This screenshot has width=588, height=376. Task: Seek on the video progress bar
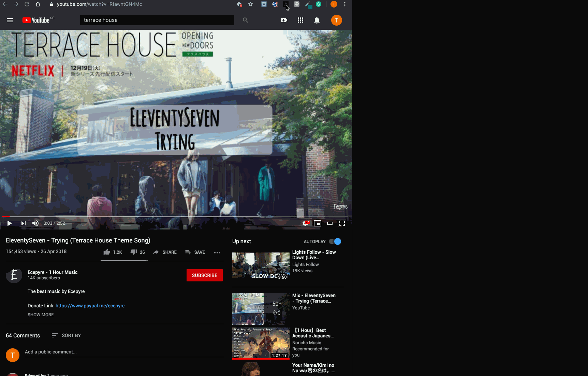tap(176, 217)
